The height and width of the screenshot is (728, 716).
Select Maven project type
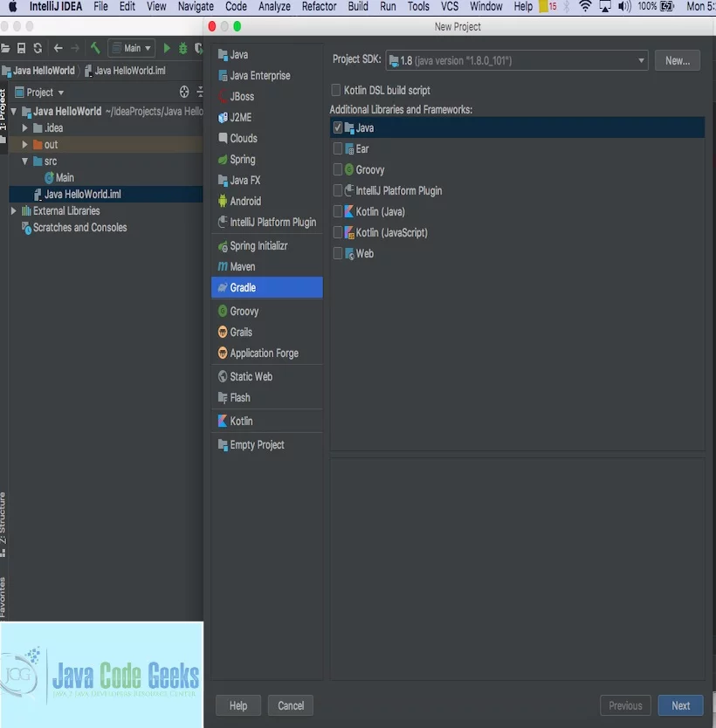coord(267,266)
